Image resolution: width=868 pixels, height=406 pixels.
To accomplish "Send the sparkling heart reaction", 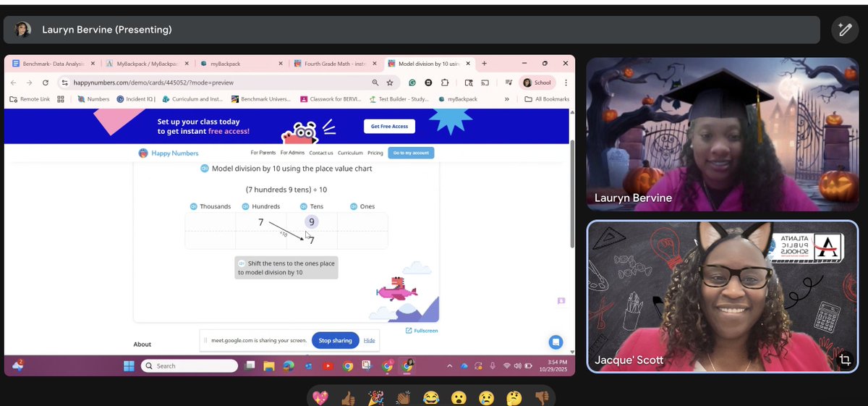I will pyautogui.click(x=319, y=397).
